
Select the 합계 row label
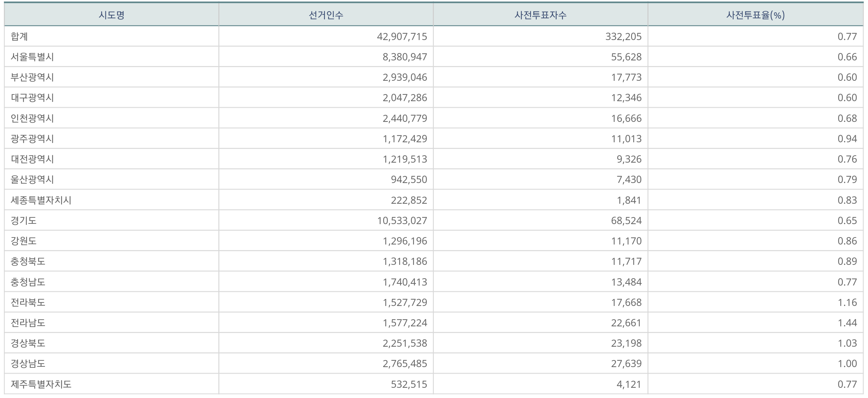[x=19, y=37]
